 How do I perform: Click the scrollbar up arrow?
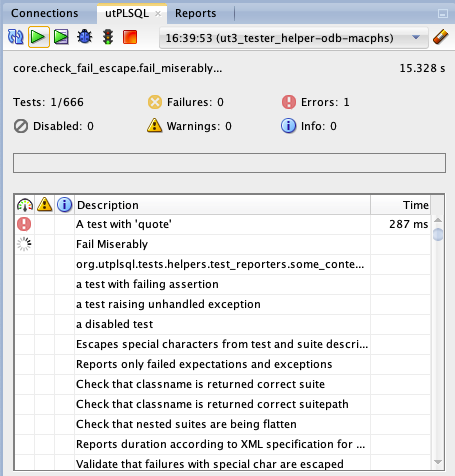coord(438,220)
